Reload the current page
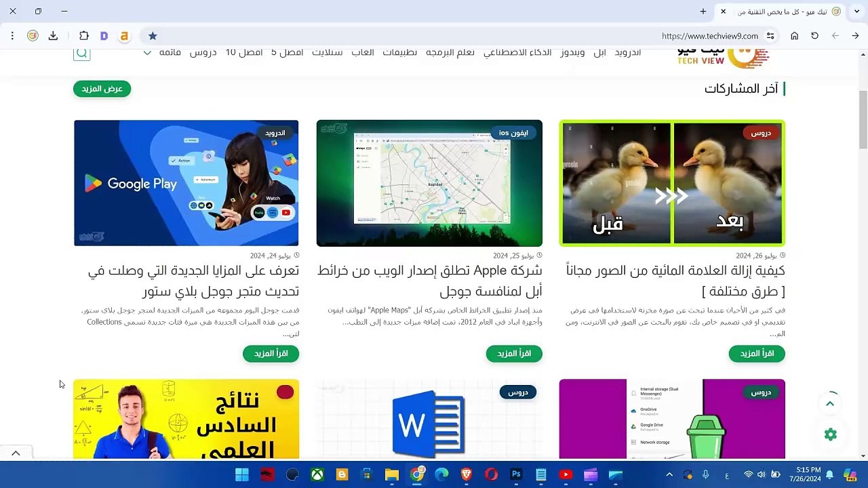This screenshot has height=488, width=868. click(814, 36)
